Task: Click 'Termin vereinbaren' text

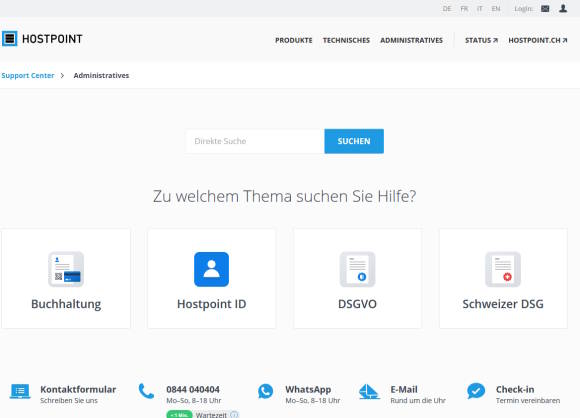Action: pos(528,401)
